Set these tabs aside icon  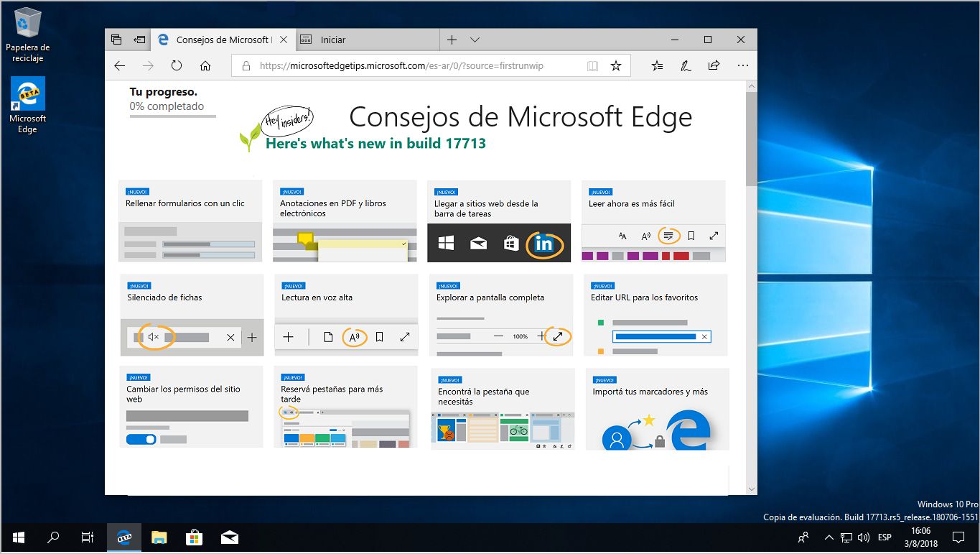pos(140,40)
